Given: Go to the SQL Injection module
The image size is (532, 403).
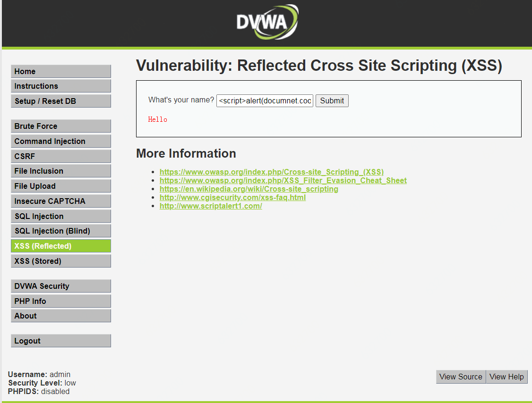Looking at the screenshot, I should 61,216.
